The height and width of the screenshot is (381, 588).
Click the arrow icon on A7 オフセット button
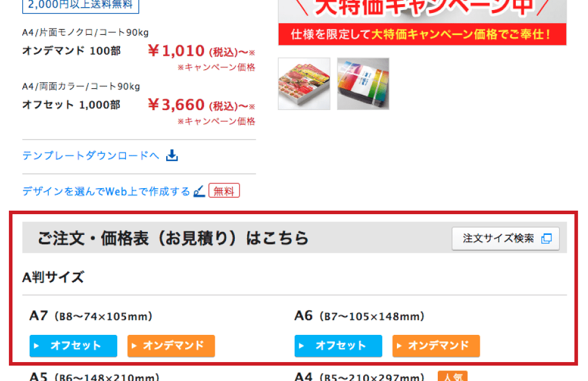(x=37, y=346)
